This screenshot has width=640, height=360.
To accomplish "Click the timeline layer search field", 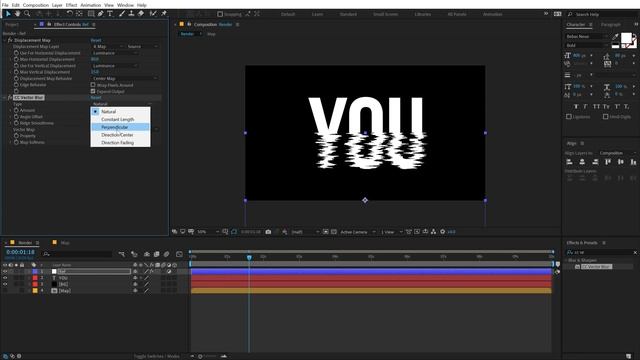I will click(x=78, y=254).
